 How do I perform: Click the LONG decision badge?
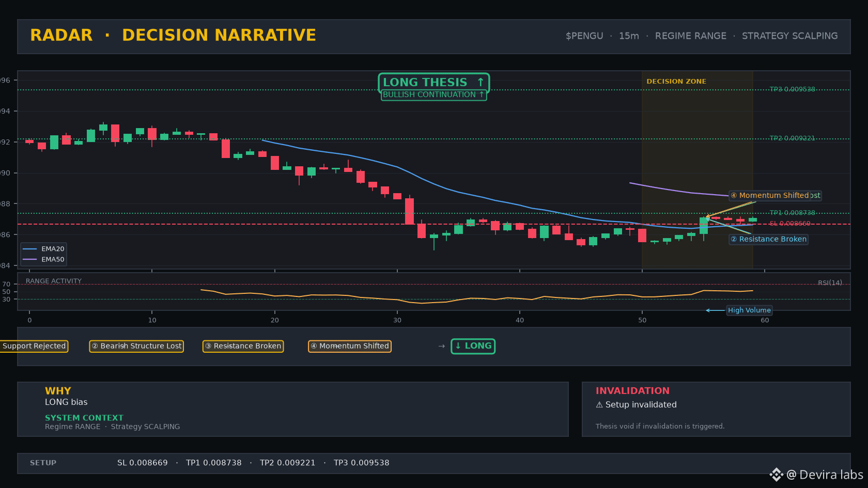pos(473,346)
